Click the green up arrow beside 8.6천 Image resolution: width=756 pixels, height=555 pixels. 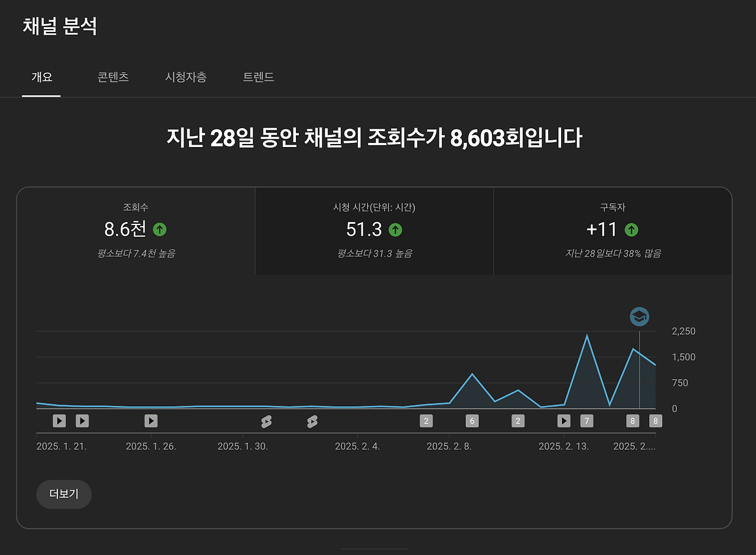pos(158,229)
